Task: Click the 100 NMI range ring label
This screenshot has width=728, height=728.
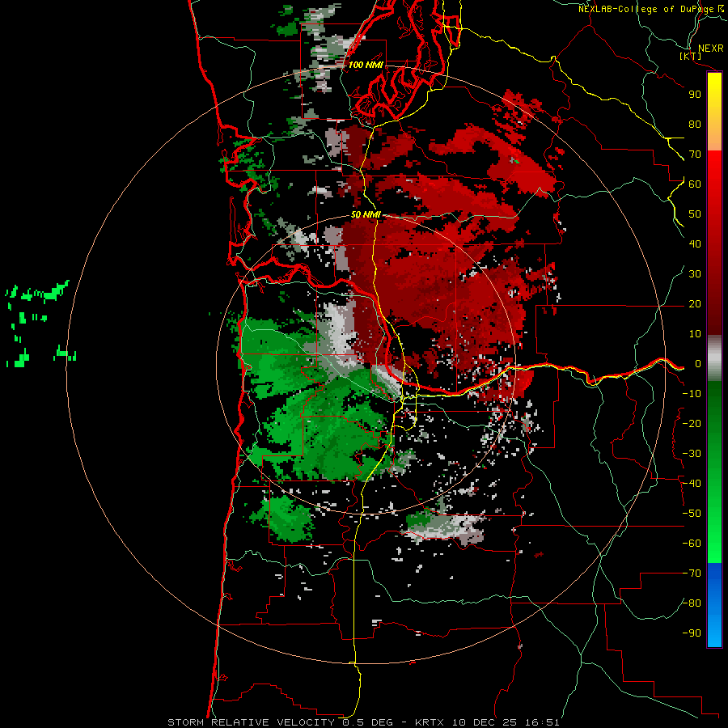Action: coord(366,65)
